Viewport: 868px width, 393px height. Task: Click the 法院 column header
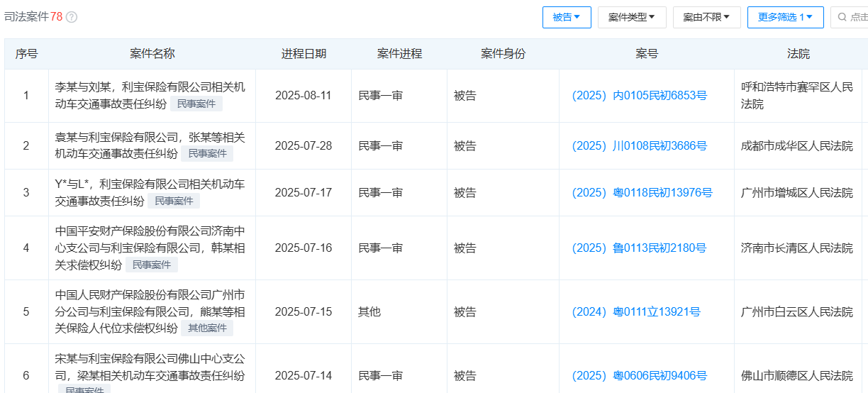798,54
